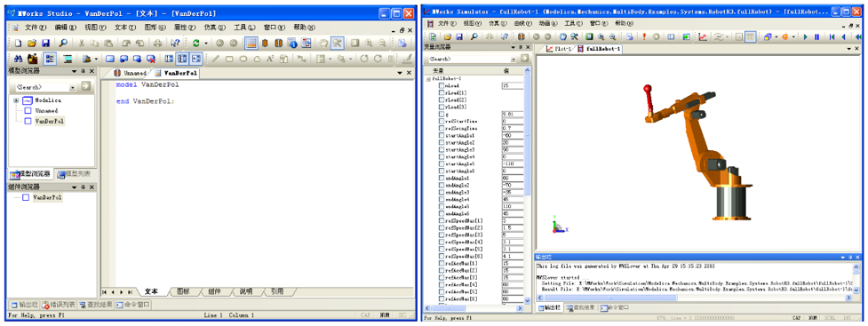Select the pan hand tool in Studio
The height and width of the screenshot is (326, 868).
tap(324, 43)
